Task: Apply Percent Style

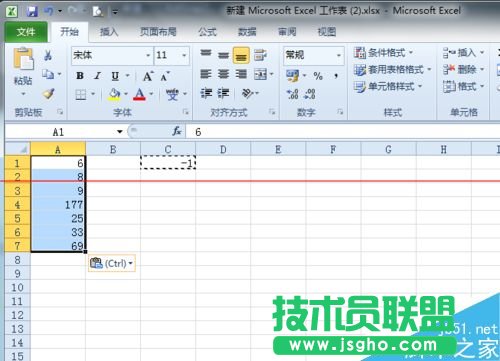Action: click(x=318, y=76)
